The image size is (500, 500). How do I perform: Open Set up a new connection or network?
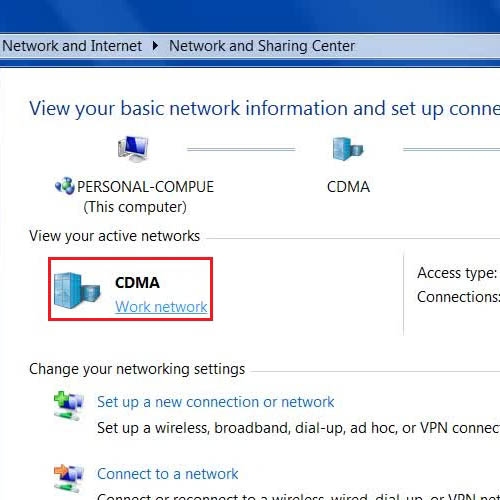[x=215, y=402]
